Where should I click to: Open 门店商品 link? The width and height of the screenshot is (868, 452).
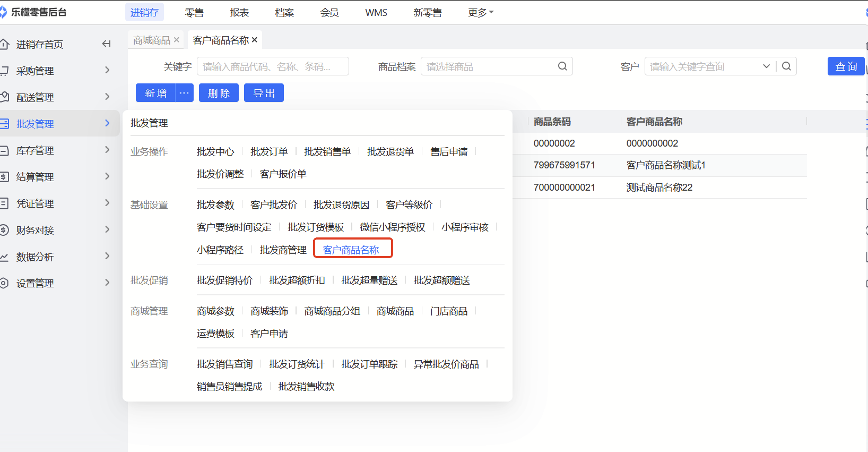click(x=449, y=311)
